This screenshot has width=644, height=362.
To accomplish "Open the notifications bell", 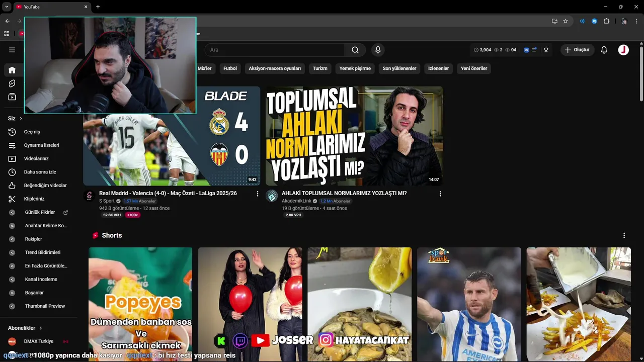I will (x=604, y=50).
